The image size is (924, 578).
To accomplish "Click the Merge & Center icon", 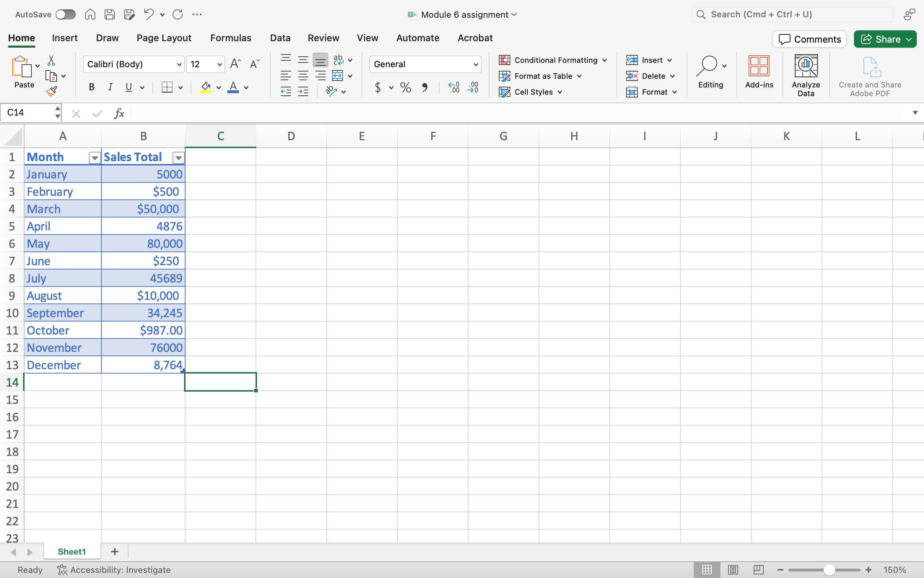I will [x=337, y=76].
